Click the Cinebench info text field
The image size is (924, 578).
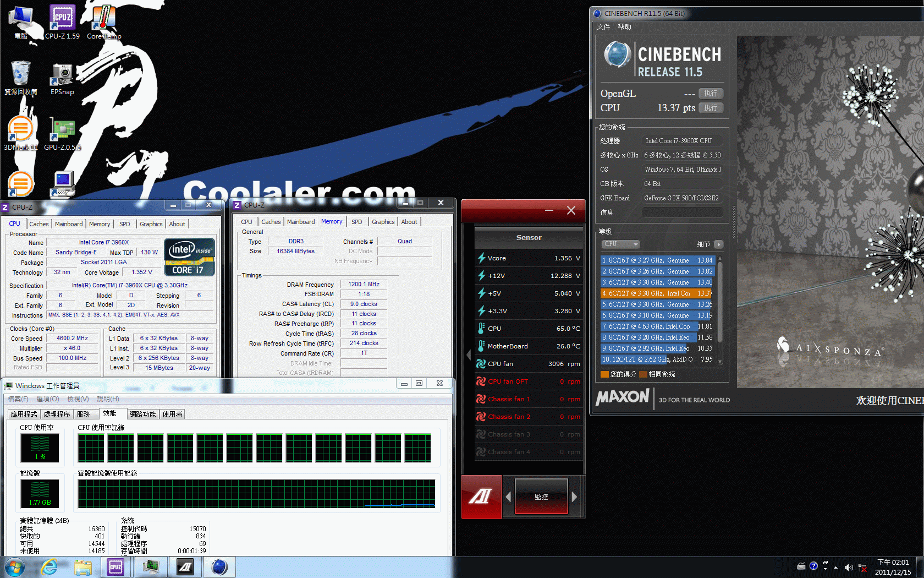coord(682,212)
